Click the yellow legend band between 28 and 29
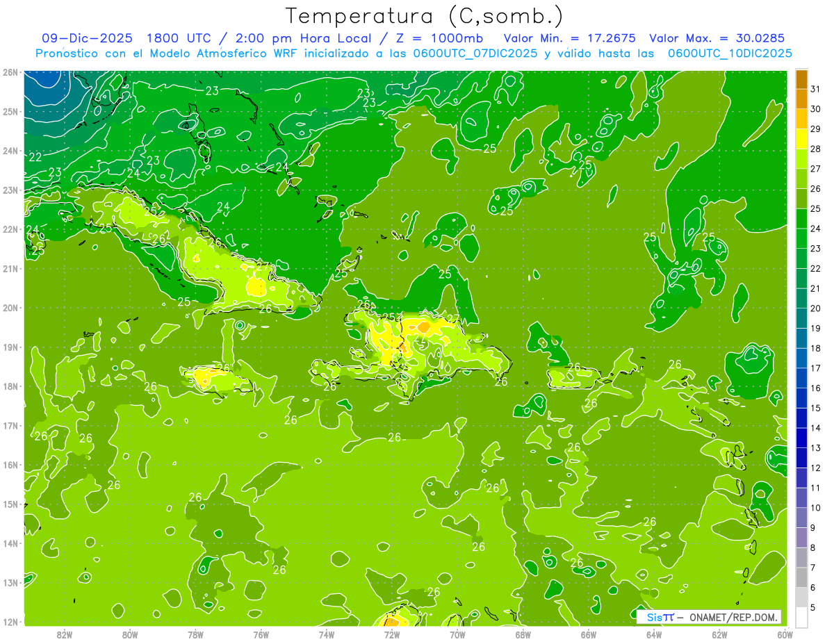Screen dimensions: 834x644 click(x=801, y=139)
